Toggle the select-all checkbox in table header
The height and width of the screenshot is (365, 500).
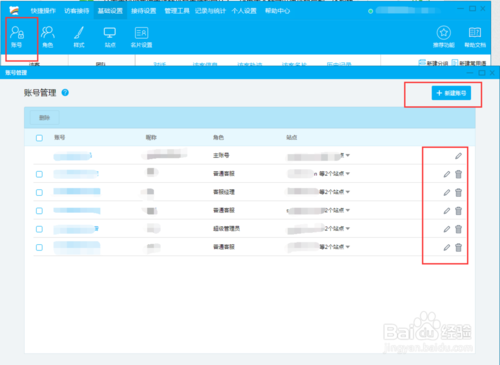click(x=39, y=138)
